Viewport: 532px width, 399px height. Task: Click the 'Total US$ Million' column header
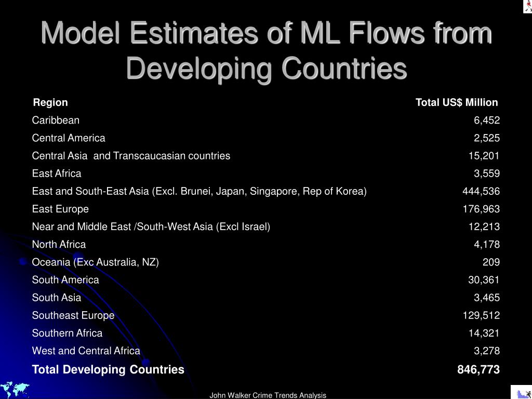(x=457, y=102)
